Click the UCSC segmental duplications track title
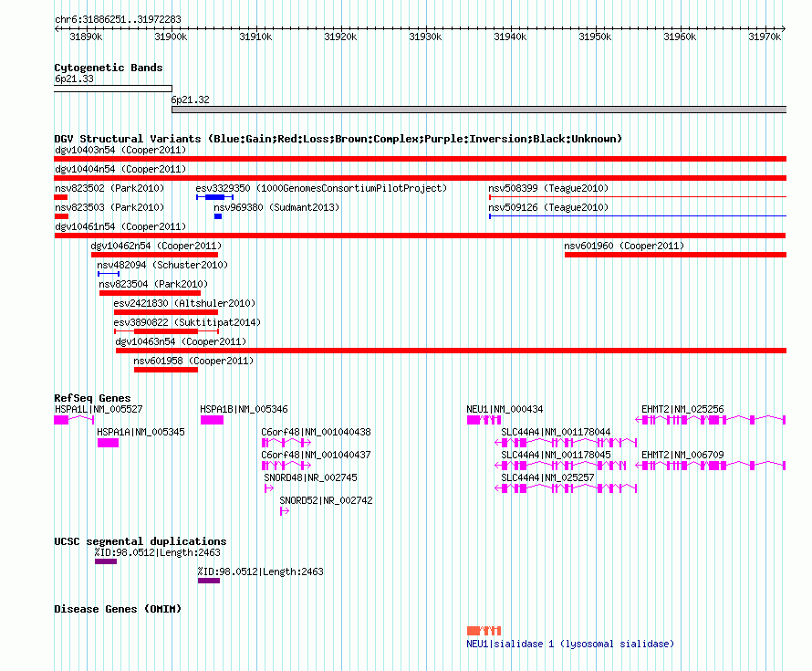Screen dimensions: 812x671 [x=141, y=541]
